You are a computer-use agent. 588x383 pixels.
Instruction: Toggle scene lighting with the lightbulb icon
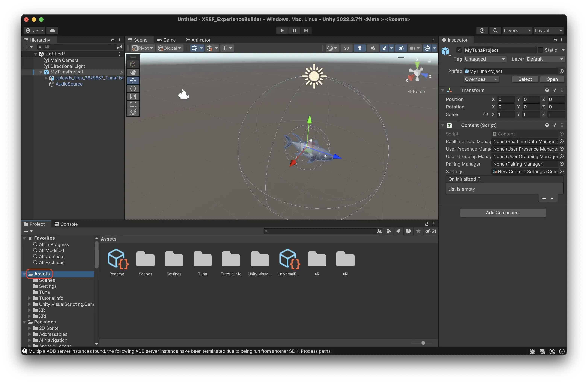pos(359,48)
